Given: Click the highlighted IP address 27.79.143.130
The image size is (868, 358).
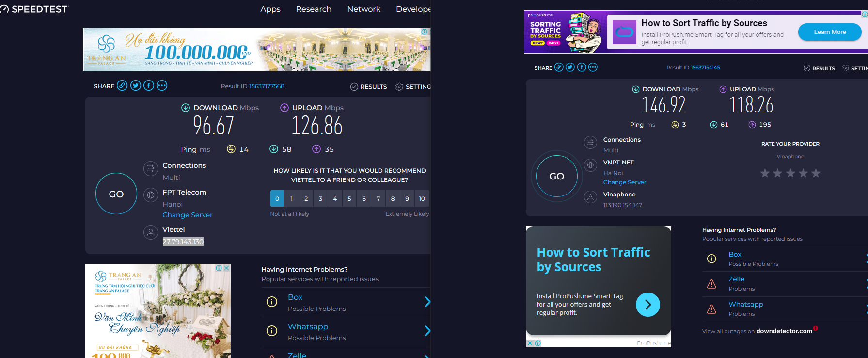Looking at the screenshot, I should [x=183, y=242].
